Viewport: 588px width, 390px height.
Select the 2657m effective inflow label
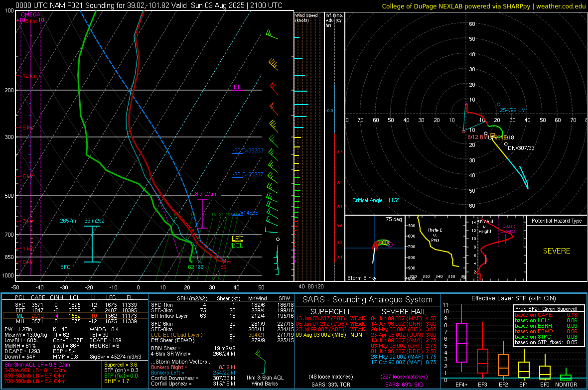[x=68, y=221]
